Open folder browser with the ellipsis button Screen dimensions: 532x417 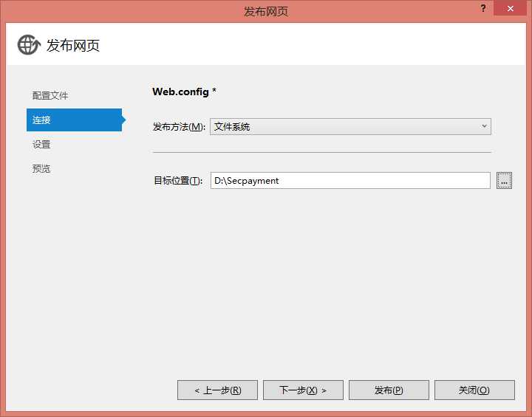[x=504, y=181]
